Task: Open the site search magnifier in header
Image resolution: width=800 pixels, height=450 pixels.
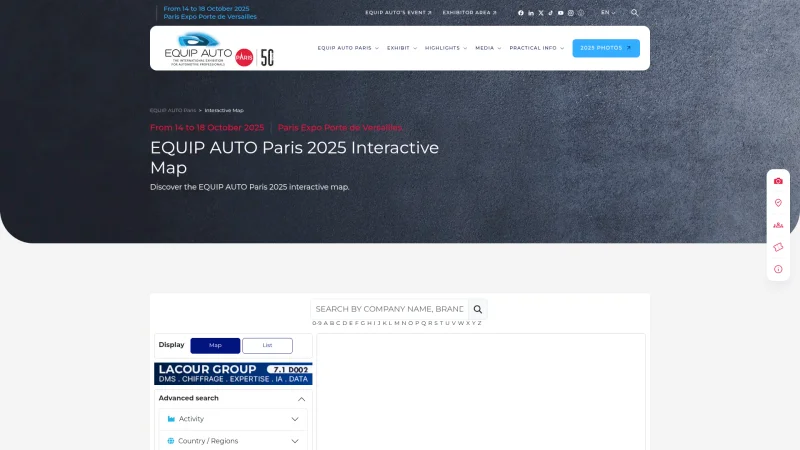Action: (634, 13)
